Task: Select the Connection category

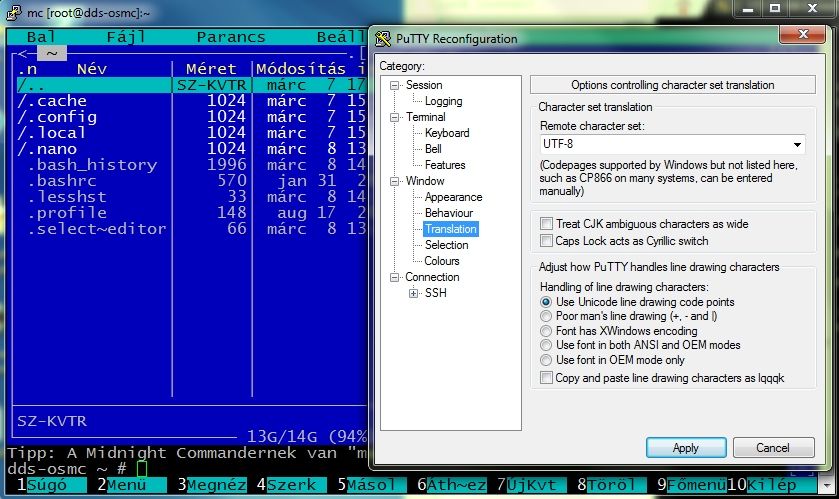Action: (x=432, y=277)
